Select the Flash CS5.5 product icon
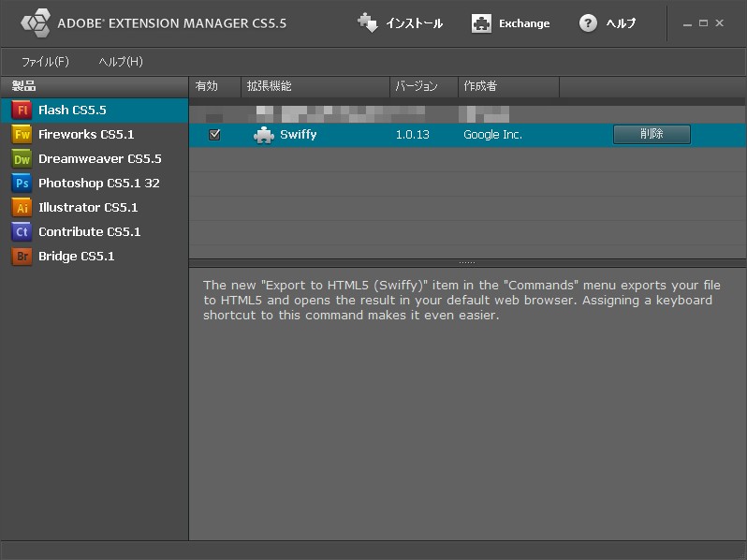747x560 pixels. (22, 110)
